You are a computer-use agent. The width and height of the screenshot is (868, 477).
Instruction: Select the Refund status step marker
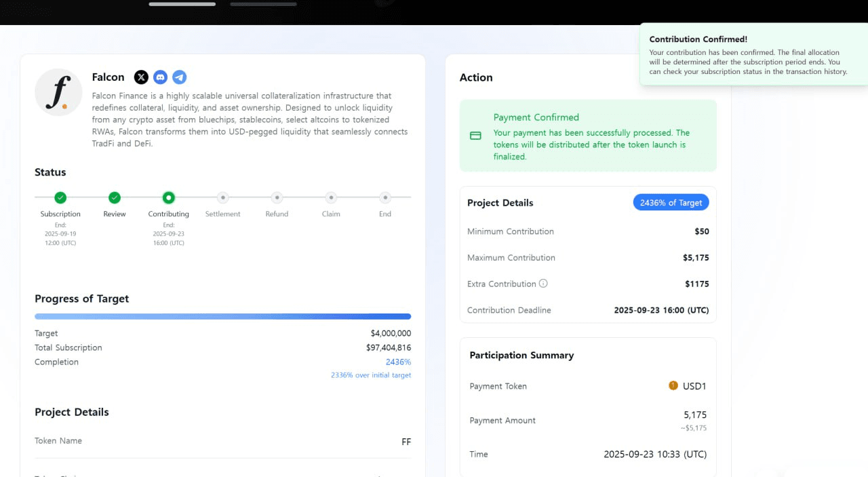(x=277, y=197)
